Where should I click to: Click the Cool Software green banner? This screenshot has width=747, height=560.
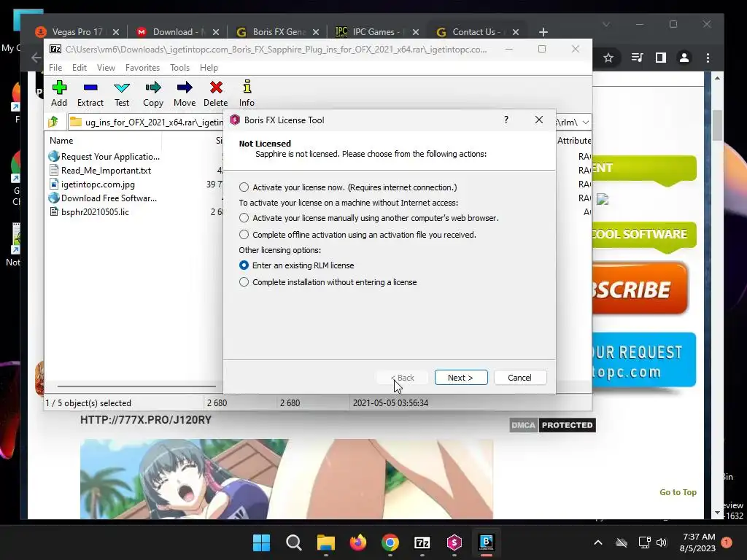pyautogui.click(x=644, y=234)
